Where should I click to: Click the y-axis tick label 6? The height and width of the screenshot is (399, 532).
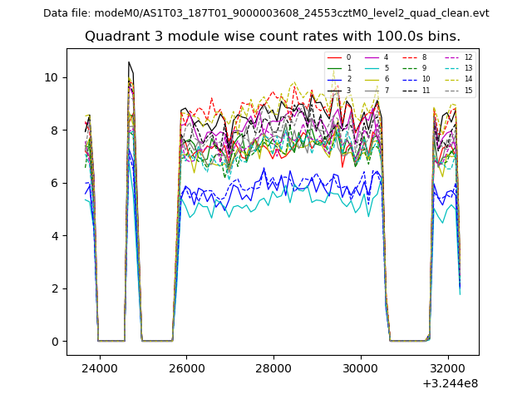(55, 183)
